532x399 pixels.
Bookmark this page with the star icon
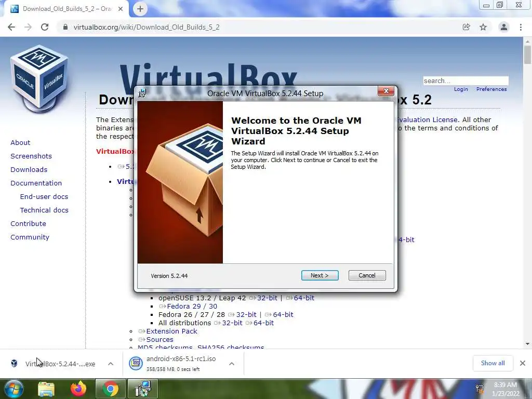pos(483,27)
